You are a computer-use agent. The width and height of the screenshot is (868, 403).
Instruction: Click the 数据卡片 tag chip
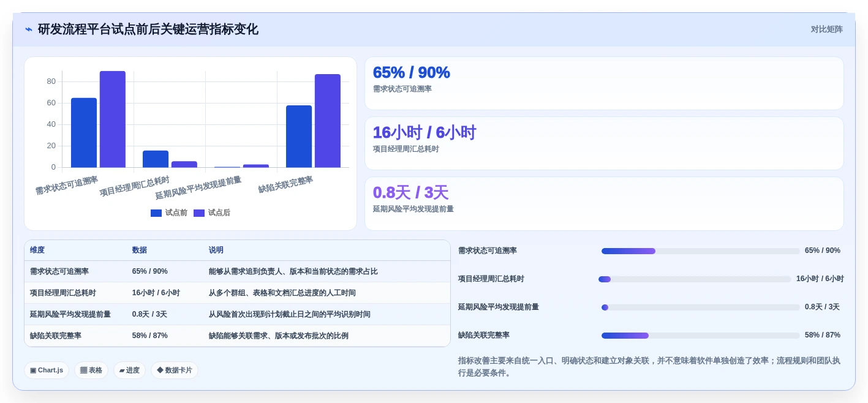175,370
